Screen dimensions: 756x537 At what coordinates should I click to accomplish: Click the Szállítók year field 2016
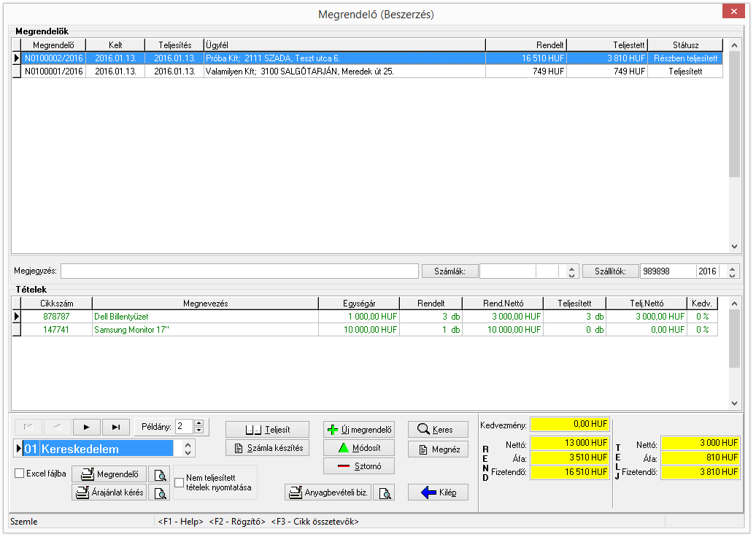708,271
